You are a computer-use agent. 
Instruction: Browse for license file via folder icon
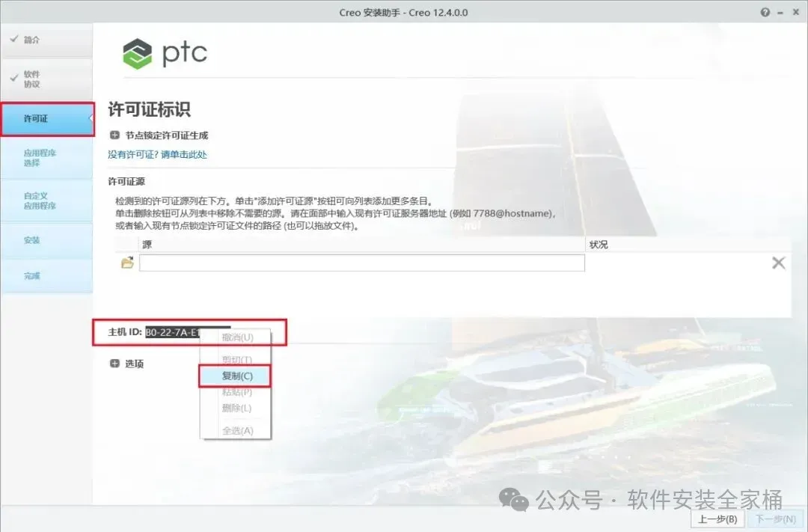[127, 263]
